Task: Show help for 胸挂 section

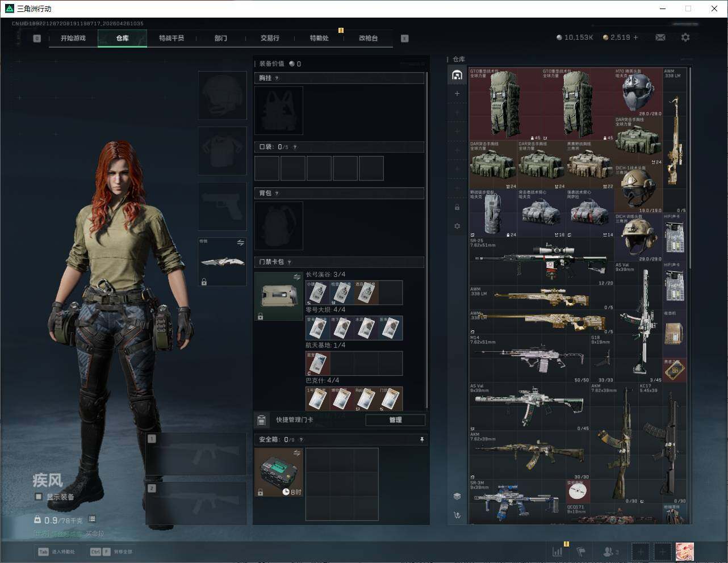Action: pos(277,78)
